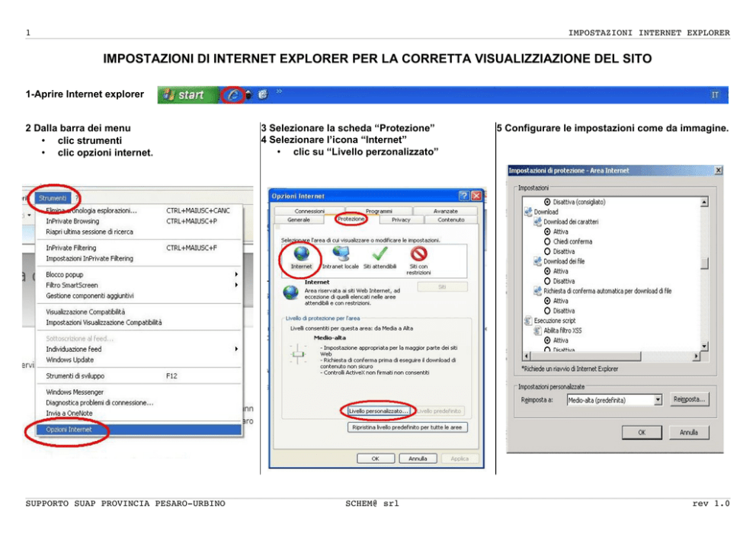
Task: Select Attiva under Download dei file
Action: pos(547,271)
